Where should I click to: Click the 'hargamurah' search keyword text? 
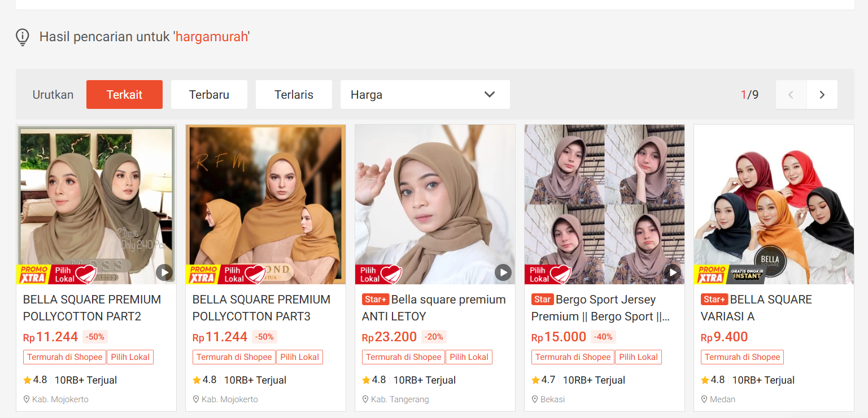212,37
